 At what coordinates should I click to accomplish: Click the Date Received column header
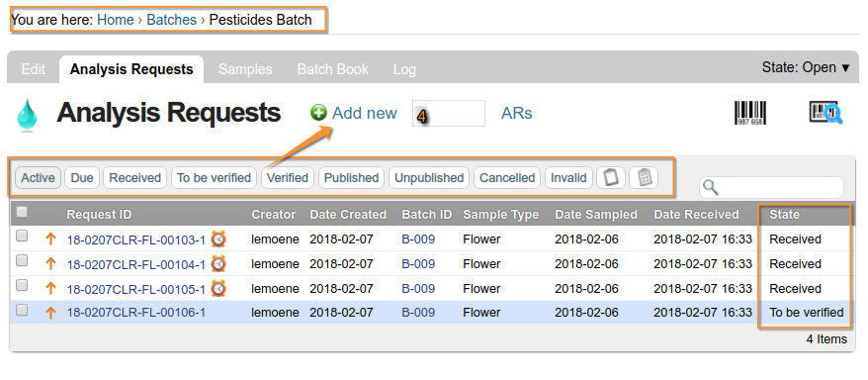tap(696, 215)
